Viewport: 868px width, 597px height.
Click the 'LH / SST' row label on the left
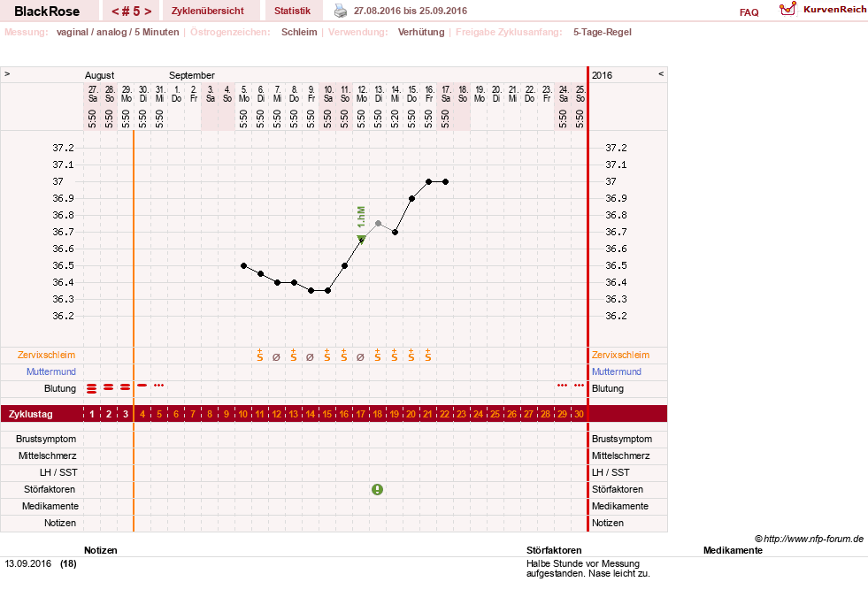click(58, 472)
